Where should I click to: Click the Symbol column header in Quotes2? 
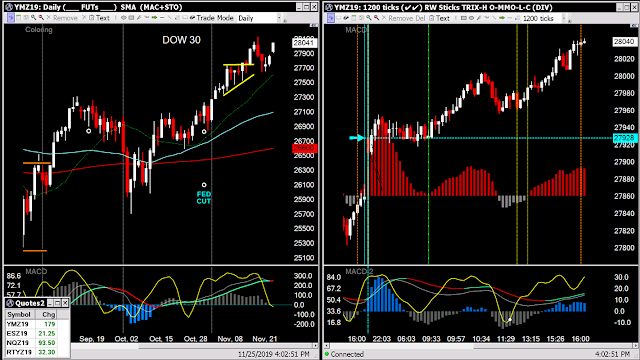(19, 315)
